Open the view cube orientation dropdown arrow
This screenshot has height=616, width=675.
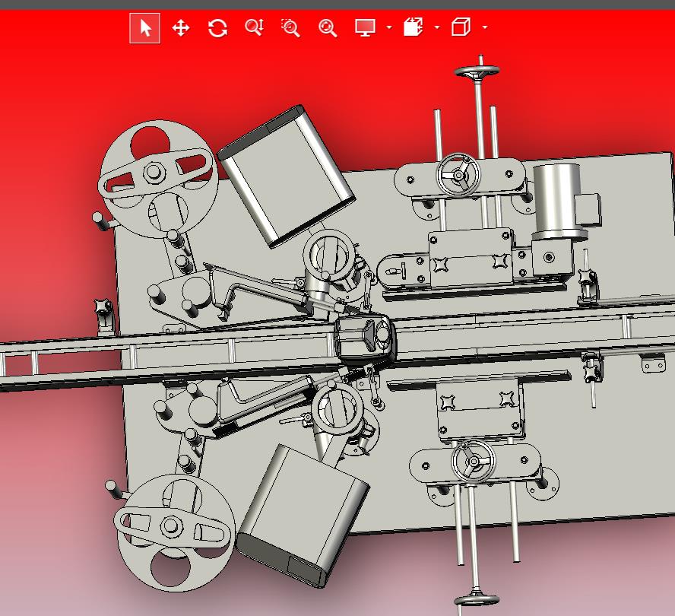(485, 27)
